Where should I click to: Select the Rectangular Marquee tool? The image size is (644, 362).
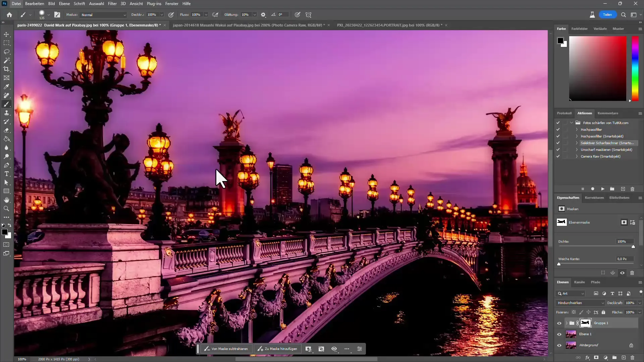point(6,43)
